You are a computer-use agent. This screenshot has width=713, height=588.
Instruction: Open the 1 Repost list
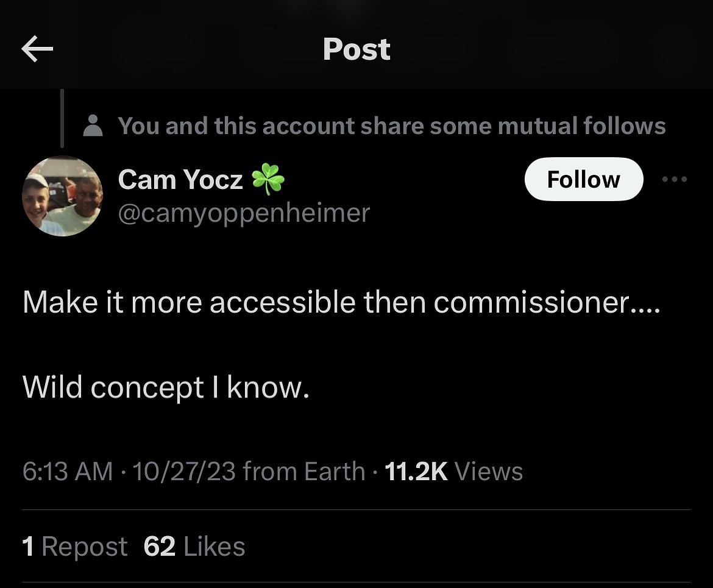[75, 547]
